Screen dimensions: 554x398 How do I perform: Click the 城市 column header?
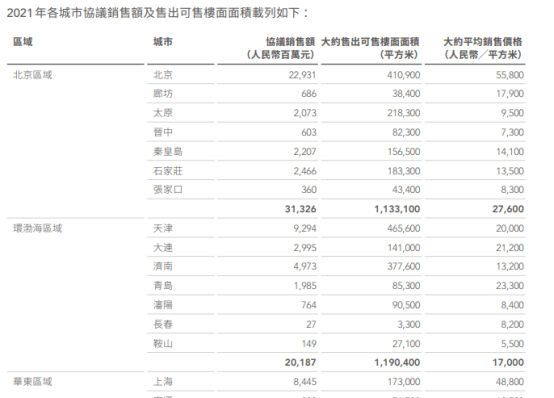tap(163, 42)
